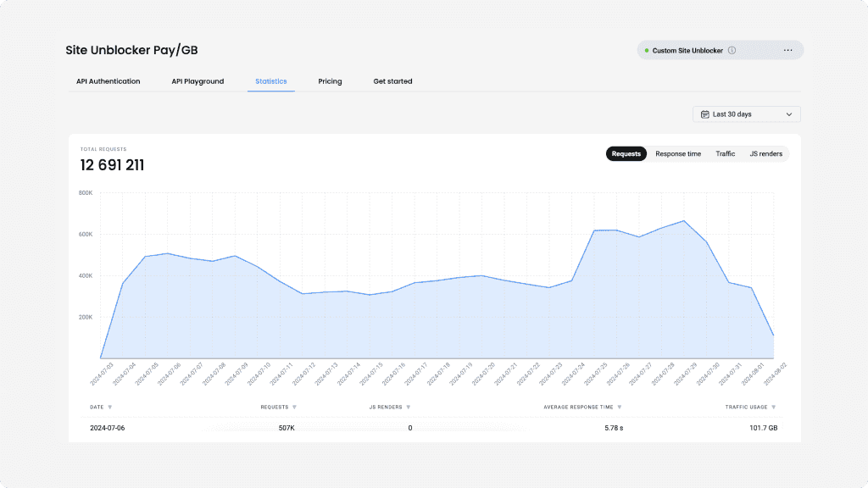Viewport: 868px width, 488px height.
Task: Sort by JS Renders column arrow icon
Action: pos(408,408)
